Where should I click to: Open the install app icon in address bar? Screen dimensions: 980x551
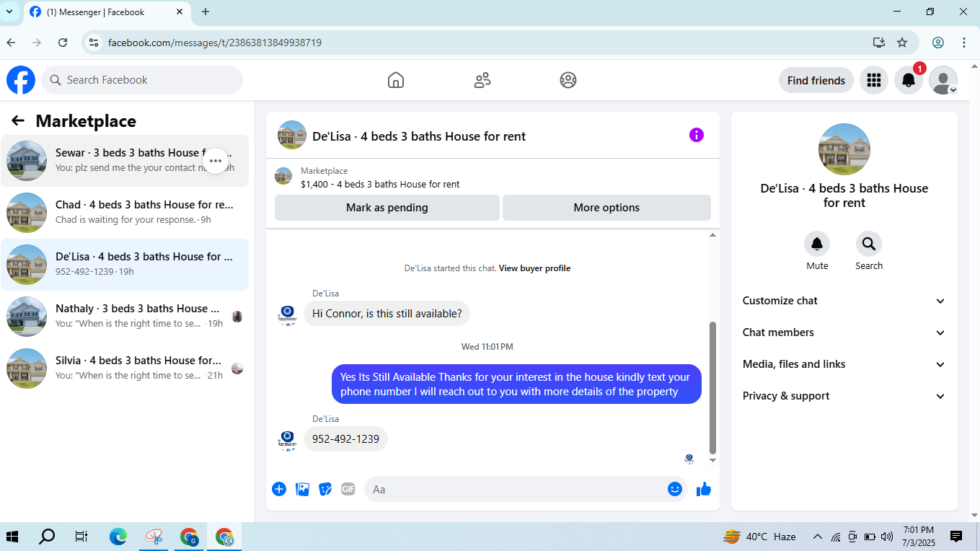tap(879, 43)
